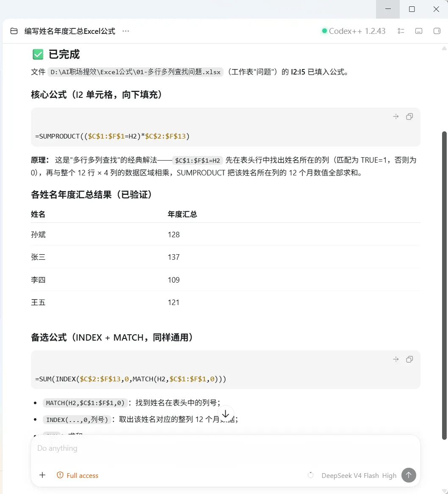Click the value 109 in the table
448x494 pixels.
[174, 280]
